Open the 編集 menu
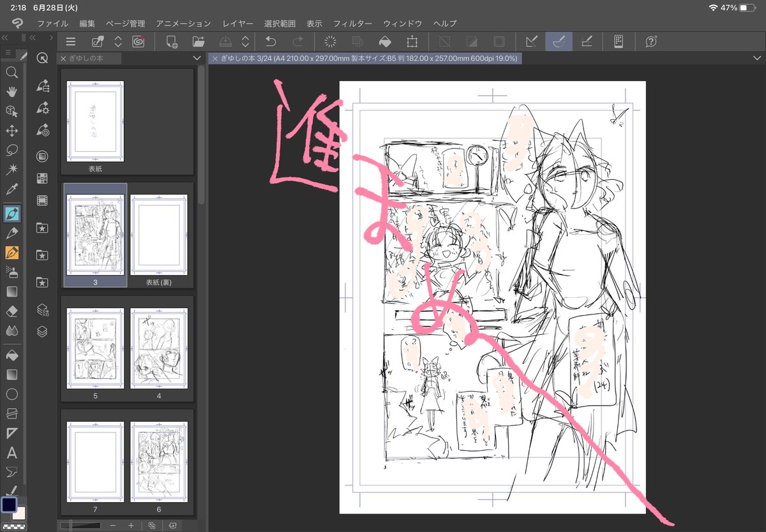The height and width of the screenshot is (532, 766). pos(87,24)
